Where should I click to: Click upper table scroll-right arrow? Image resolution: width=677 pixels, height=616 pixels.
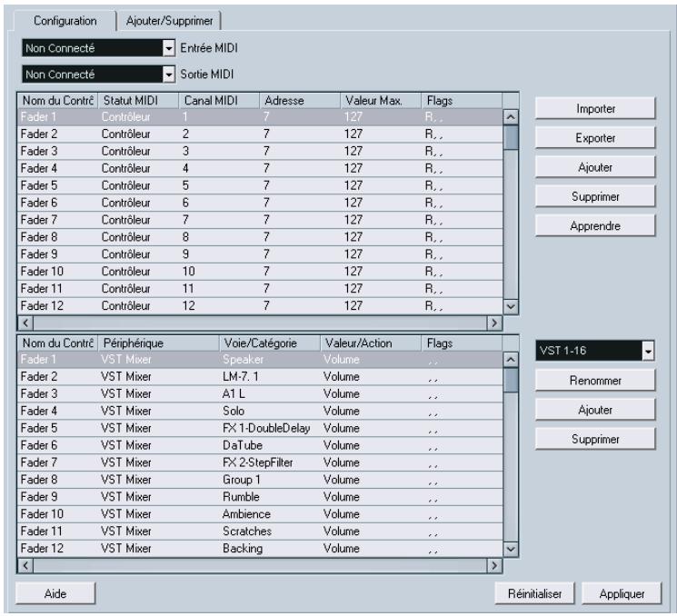pyautogui.click(x=494, y=323)
